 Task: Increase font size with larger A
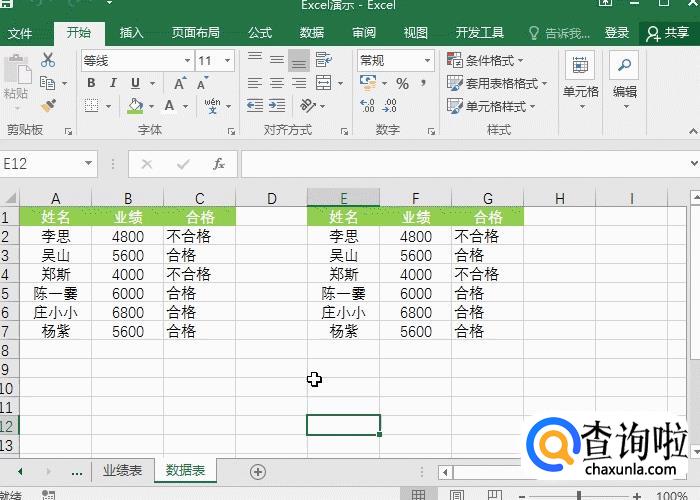point(180,83)
